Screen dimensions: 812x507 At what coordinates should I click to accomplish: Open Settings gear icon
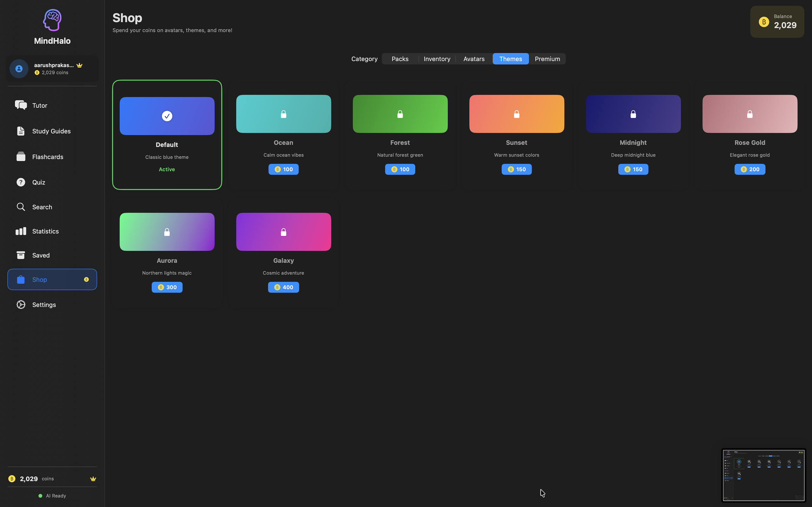(x=21, y=305)
